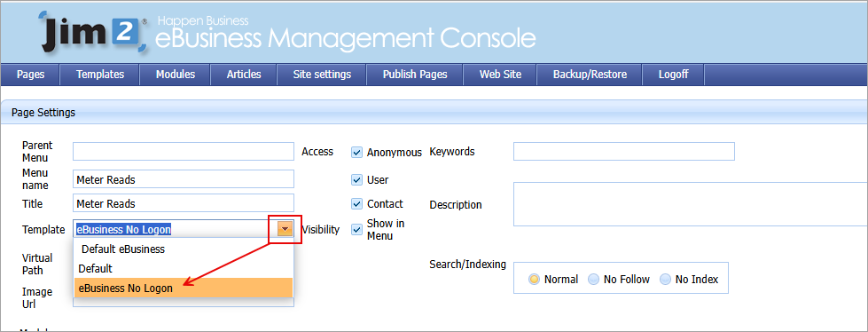Click the Description text area
Screen dimensions: 868x332
click(x=691, y=204)
